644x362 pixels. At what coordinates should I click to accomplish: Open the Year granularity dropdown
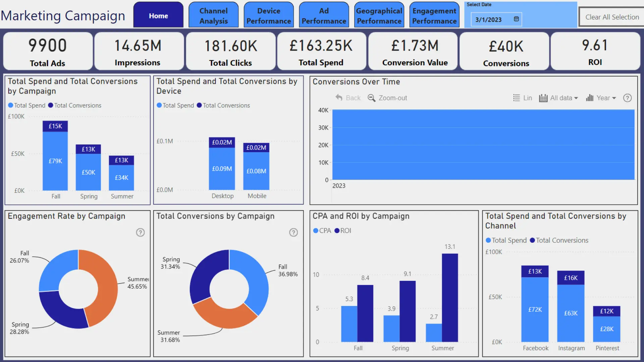(x=601, y=98)
